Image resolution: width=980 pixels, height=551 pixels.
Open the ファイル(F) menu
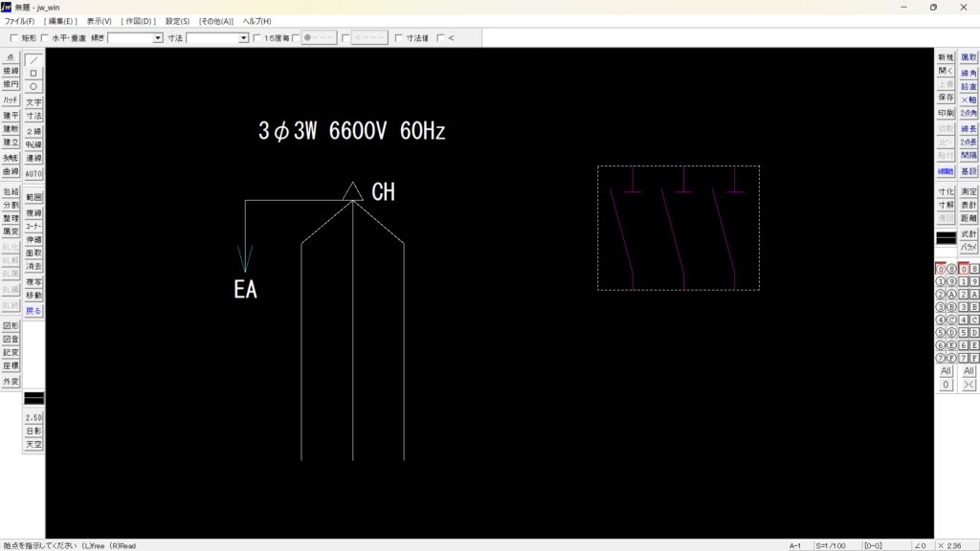19,21
